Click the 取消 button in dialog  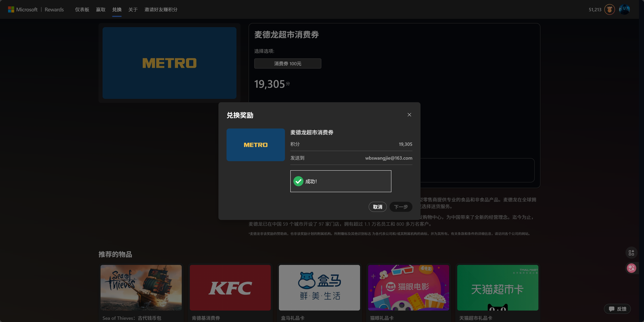[x=378, y=207]
